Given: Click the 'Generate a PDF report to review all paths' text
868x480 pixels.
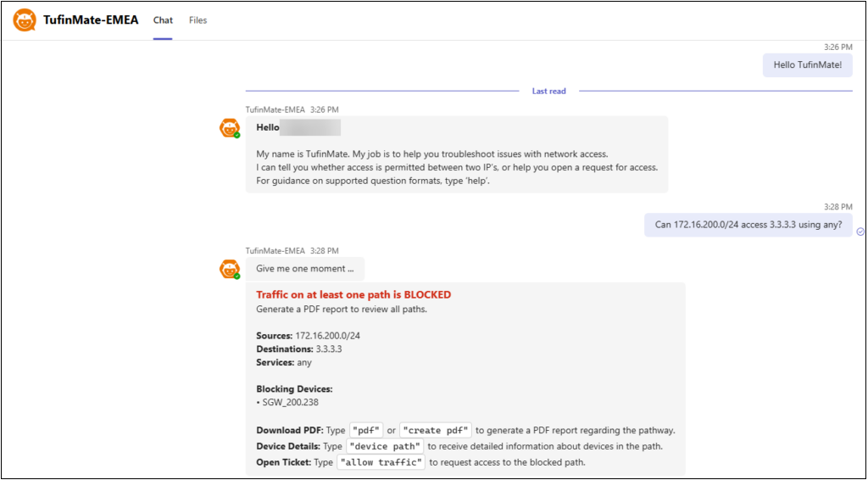Looking at the screenshot, I should 342,310.
